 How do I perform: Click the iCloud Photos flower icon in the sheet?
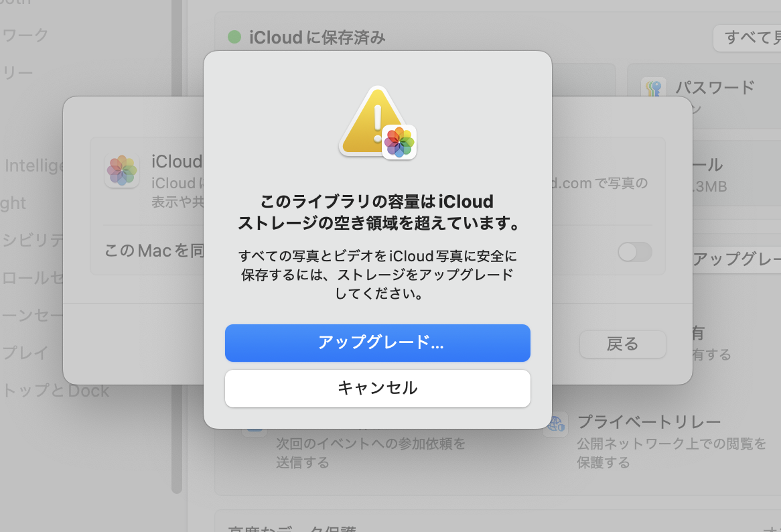(122, 170)
